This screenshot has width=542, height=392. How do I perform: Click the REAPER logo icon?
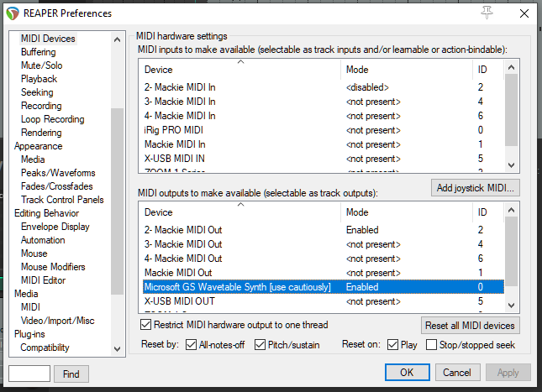click(13, 13)
